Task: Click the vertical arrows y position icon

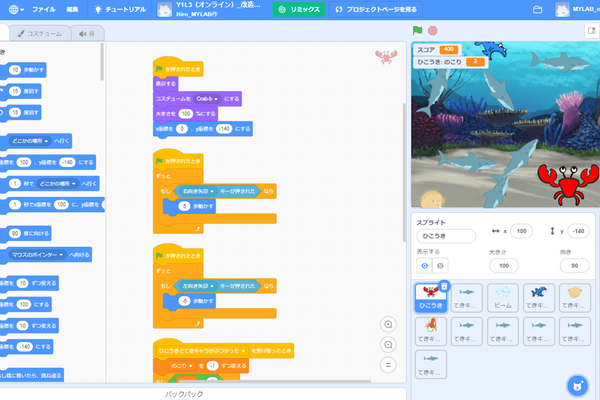Action: point(552,231)
